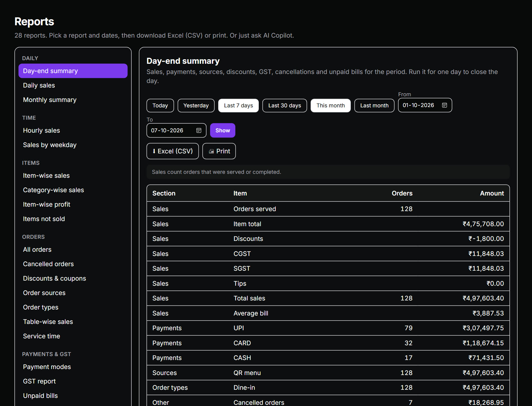Click the CARD payments row item

click(242, 343)
